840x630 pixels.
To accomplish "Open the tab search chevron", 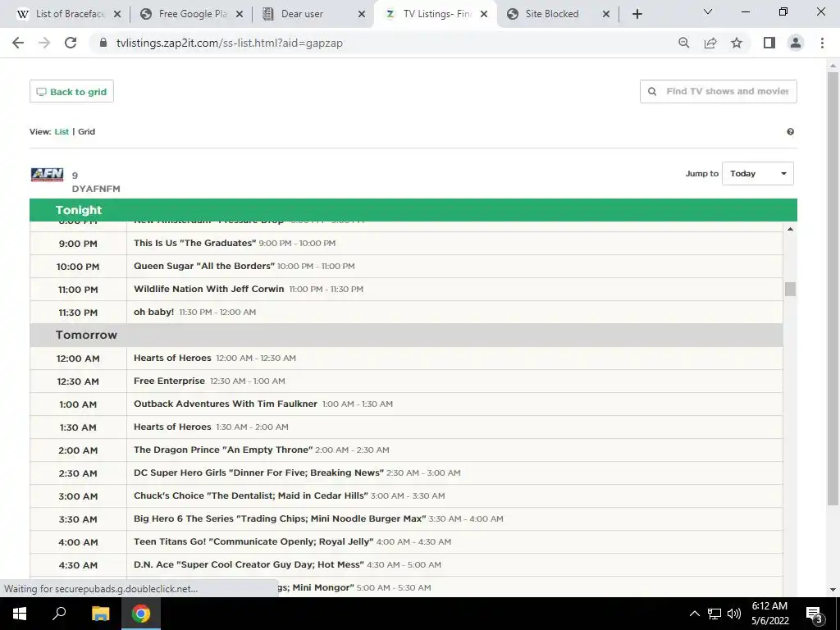I will point(708,11).
